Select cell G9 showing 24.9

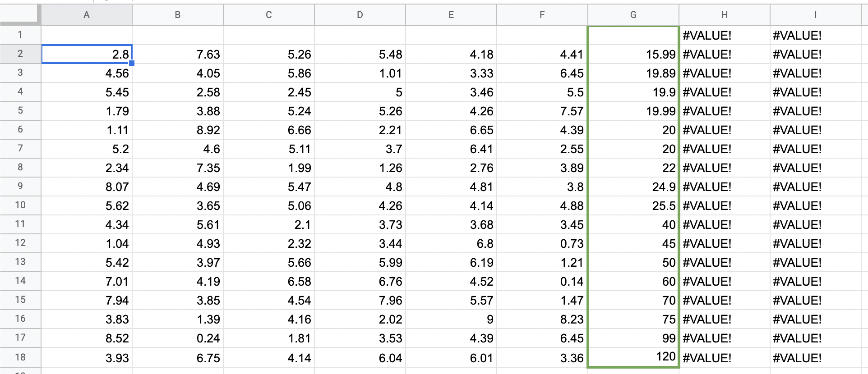click(633, 187)
